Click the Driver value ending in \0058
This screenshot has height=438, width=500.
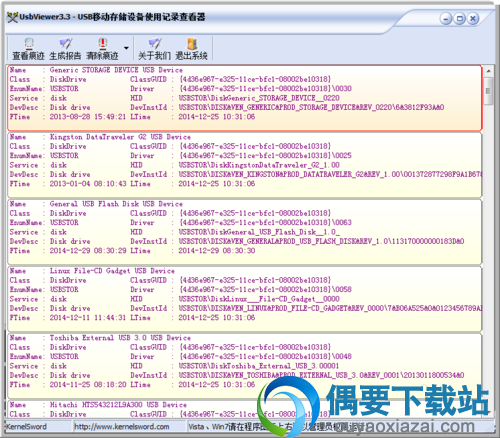pyautogui.click(x=265, y=290)
